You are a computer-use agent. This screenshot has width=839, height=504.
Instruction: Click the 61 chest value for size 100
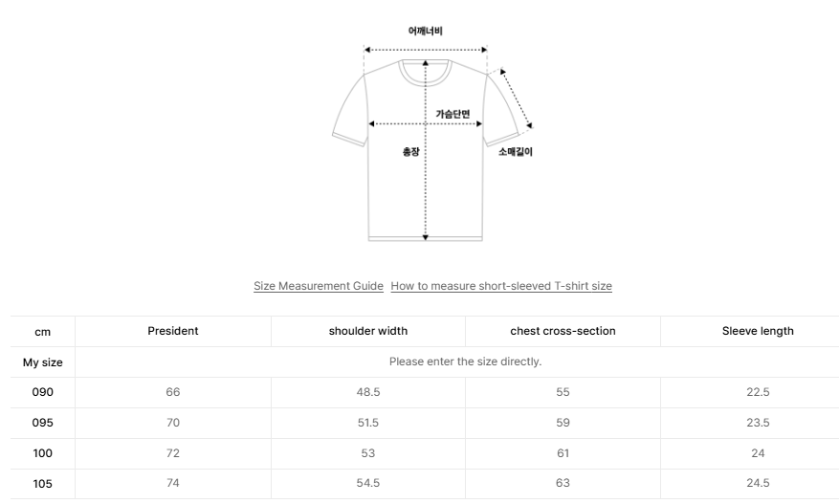[x=563, y=453]
